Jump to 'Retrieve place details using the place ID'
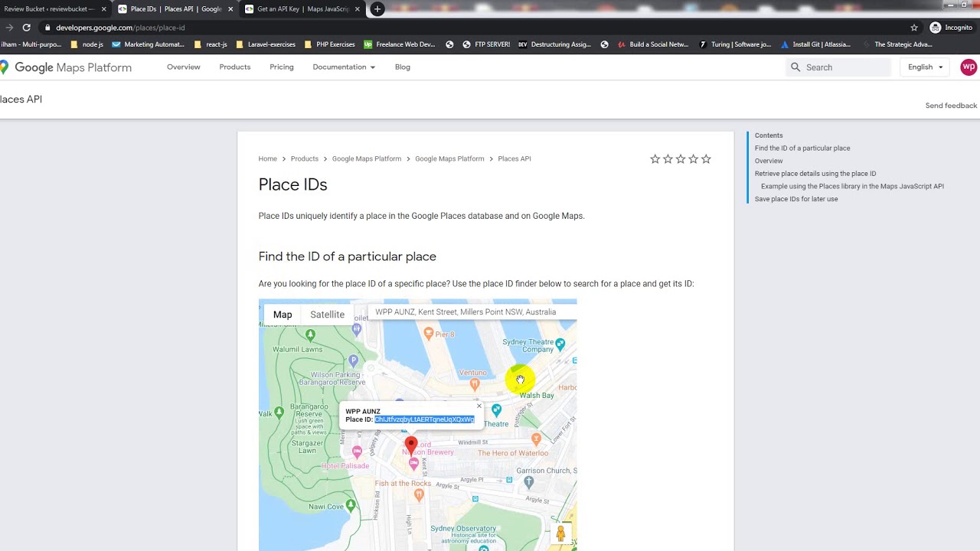Viewport: 980px width, 551px height. [x=815, y=174]
